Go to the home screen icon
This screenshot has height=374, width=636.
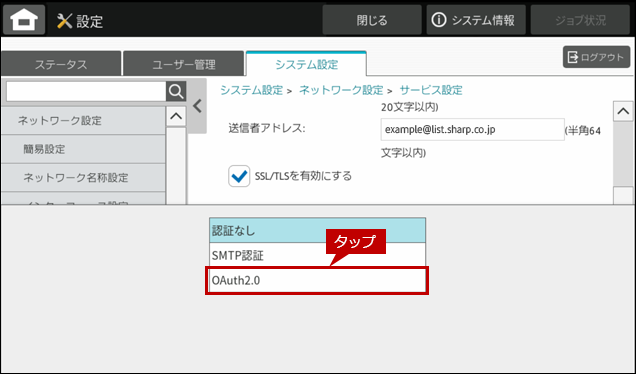point(24,19)
